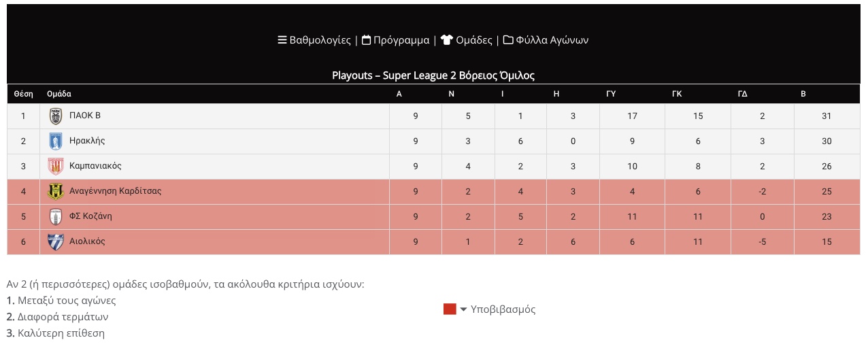Click the Β points column header
This screenshot has width=868, height=357.
[x=803, y=94]
